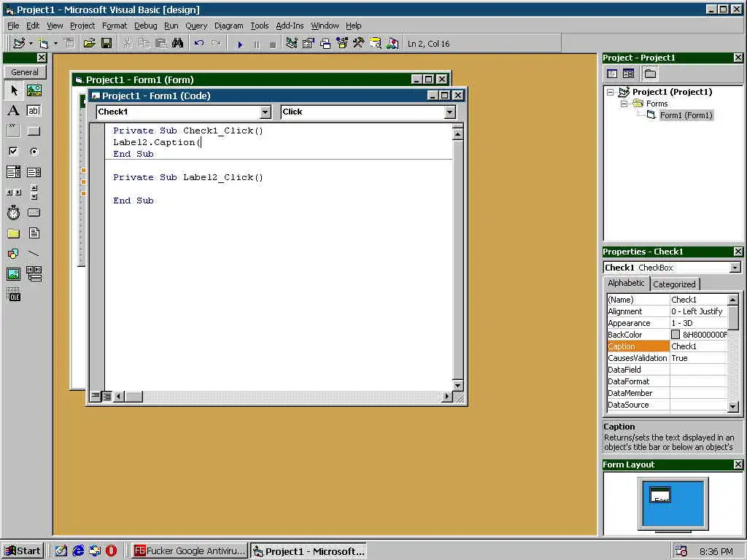
Task: Click View Object in Project panel
Action: pos(629,74)
